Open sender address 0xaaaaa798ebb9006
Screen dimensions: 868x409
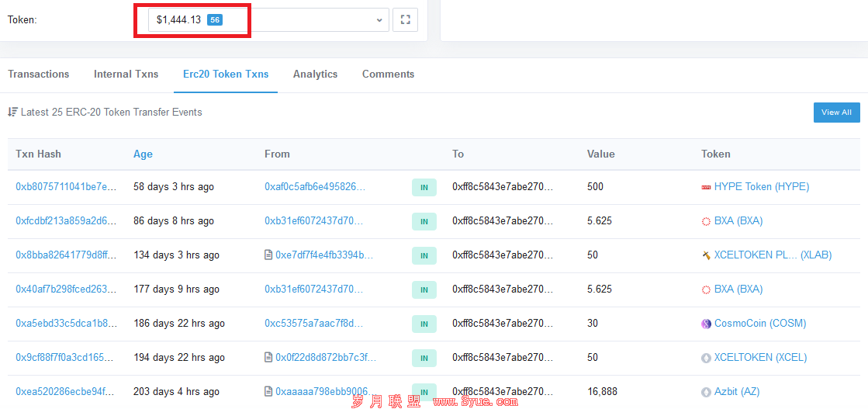[324, 392]
